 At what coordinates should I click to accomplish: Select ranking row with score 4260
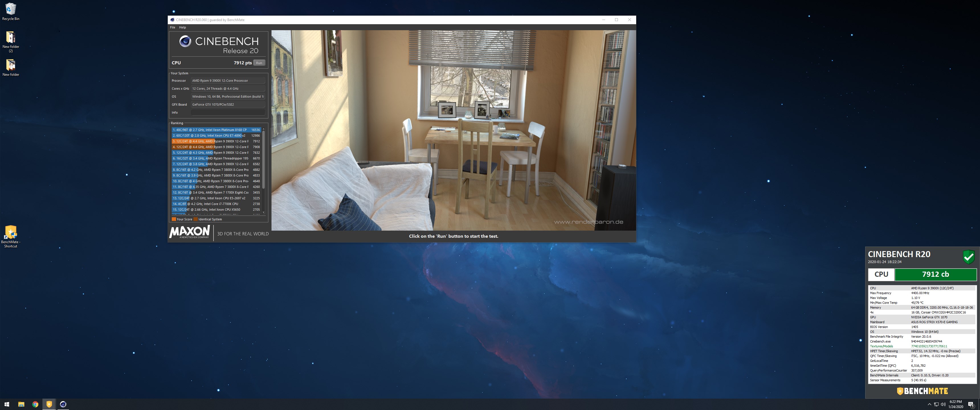tap(216, 187)
